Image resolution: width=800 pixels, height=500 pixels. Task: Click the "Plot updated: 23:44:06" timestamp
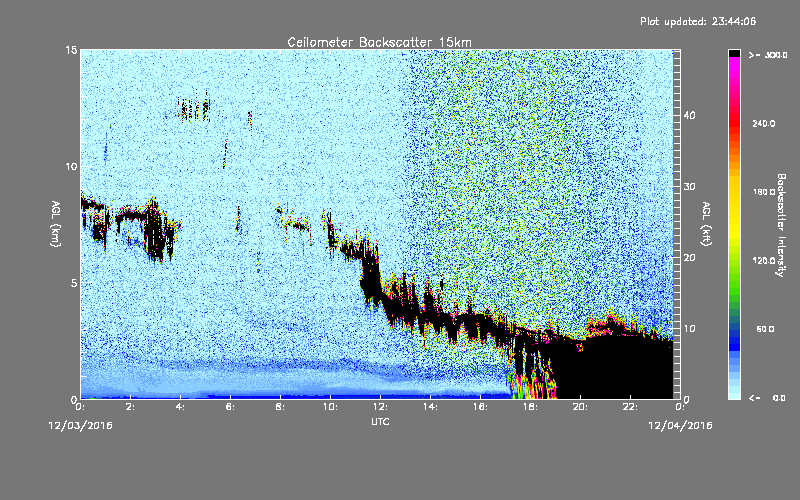698,21
